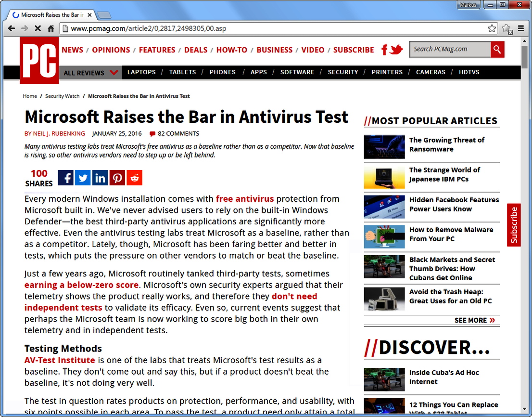Go to the browser home page icon
Viewport: 532px width, 417px height.
tap(51, 28)
